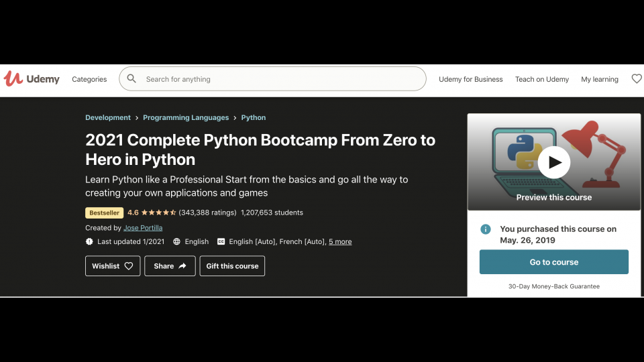Click the star rating icons
This screenshot has height=362, width=644.
point(159,213)
